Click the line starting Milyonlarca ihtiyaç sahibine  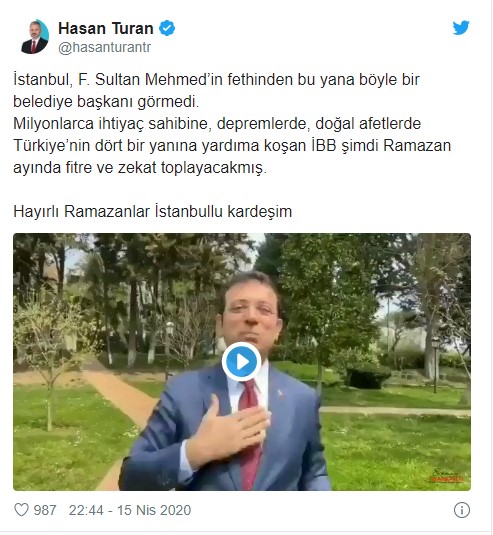click(x=217, y=124)
